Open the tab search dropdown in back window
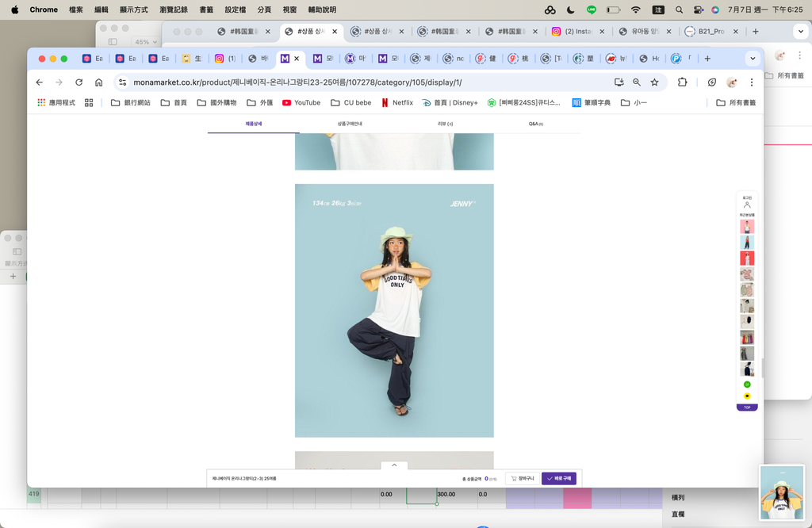 (x=801, y=32)
